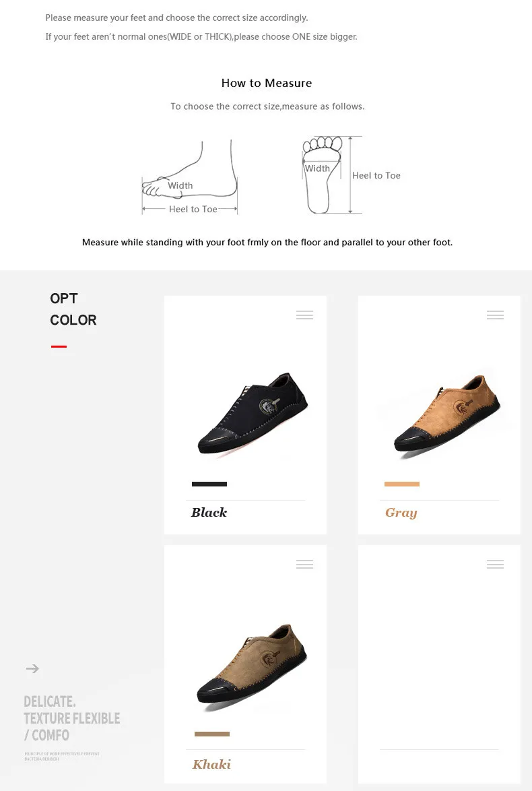Click the How to Measure heading

coord(267,84)
